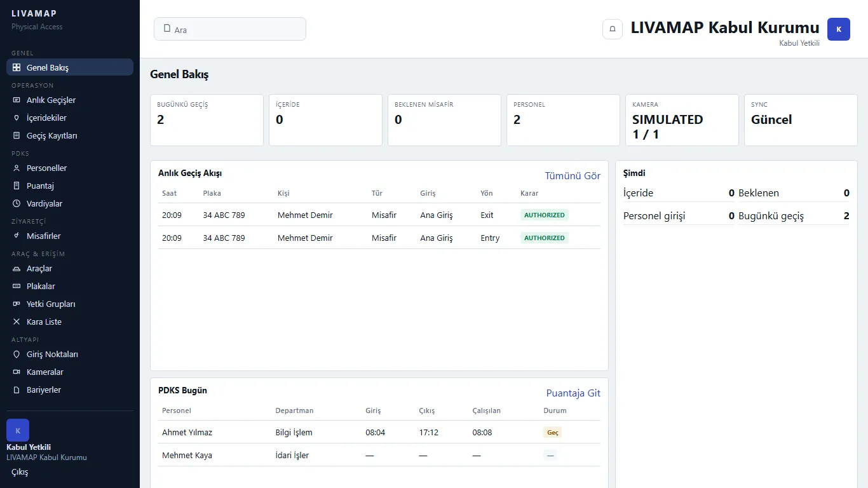This screenshot has height=488, width=868.
Task: Click the K avatar in the header
Action: [839, 29]
